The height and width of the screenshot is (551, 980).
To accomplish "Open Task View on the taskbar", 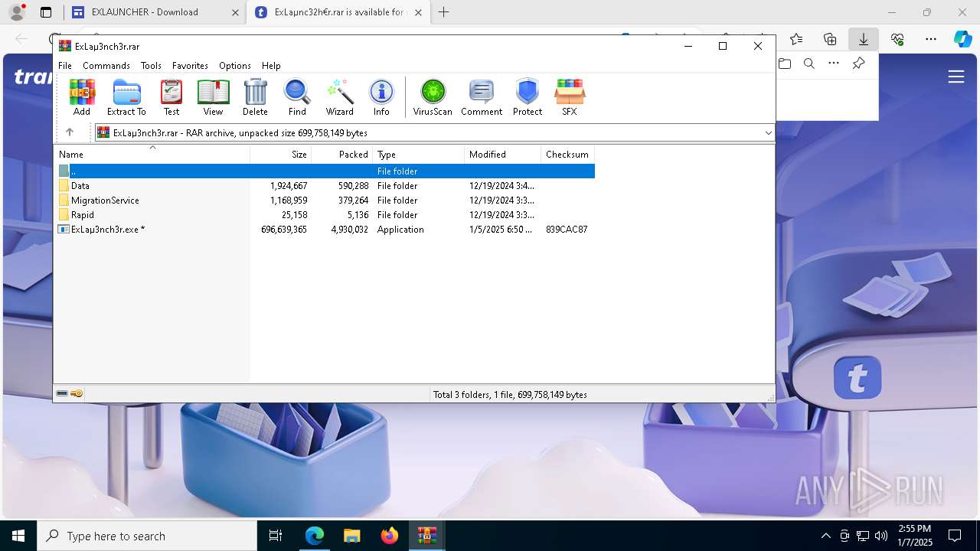I will [276, 536].
